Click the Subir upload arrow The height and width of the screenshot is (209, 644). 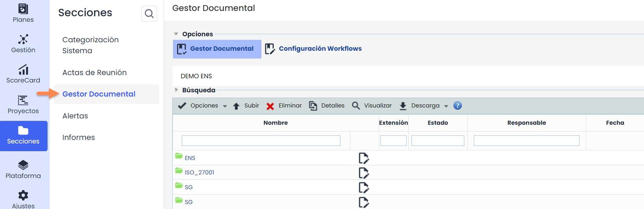point(236,106)
